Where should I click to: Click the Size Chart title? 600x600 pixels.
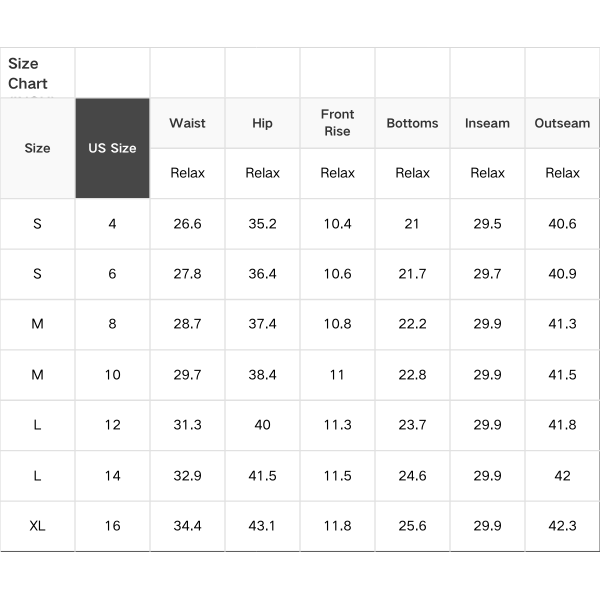[x=28, y=73]
